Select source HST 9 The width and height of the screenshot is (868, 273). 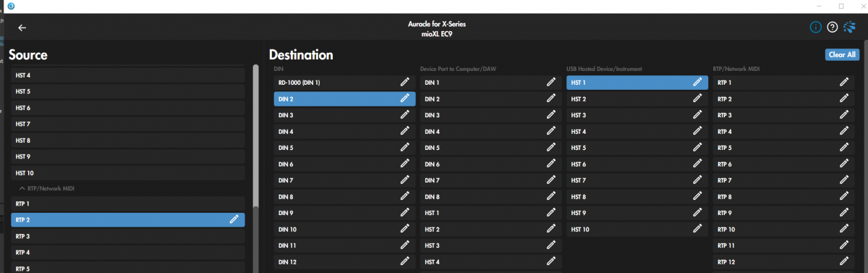tap(128, 156)
